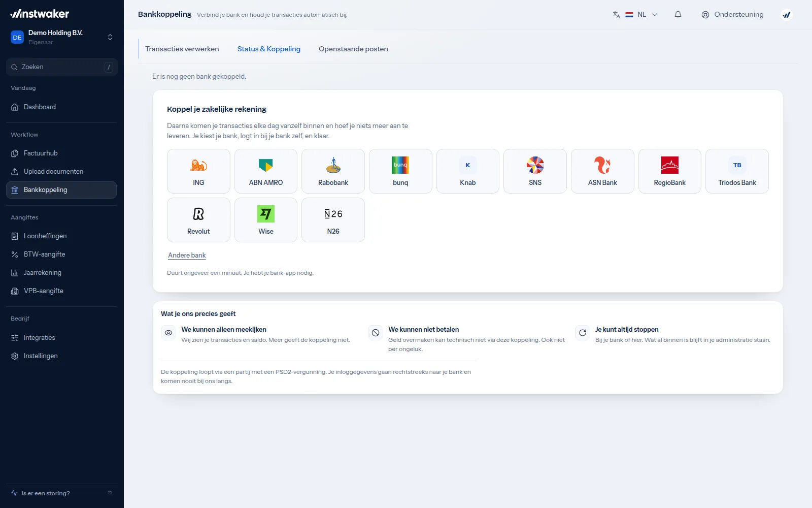Open the profile avatar in the top right
Viewport: 812px width, 508px height.
point(787,15)
